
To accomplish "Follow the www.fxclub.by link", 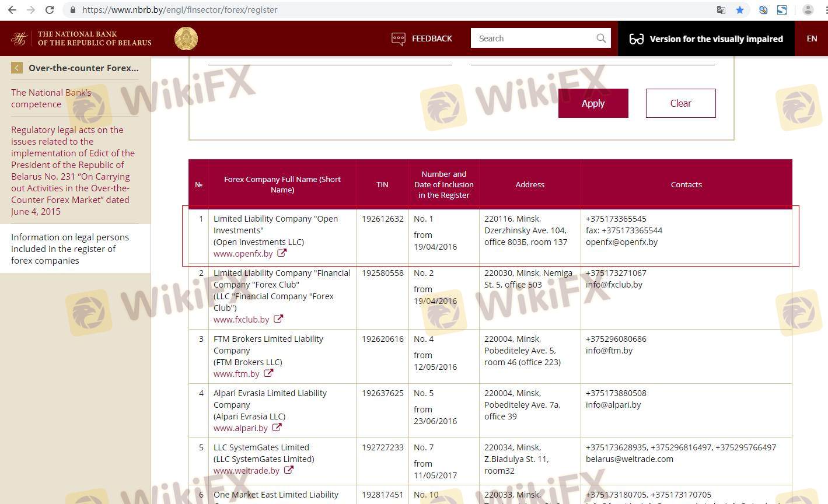I will (x=241, y=320).
